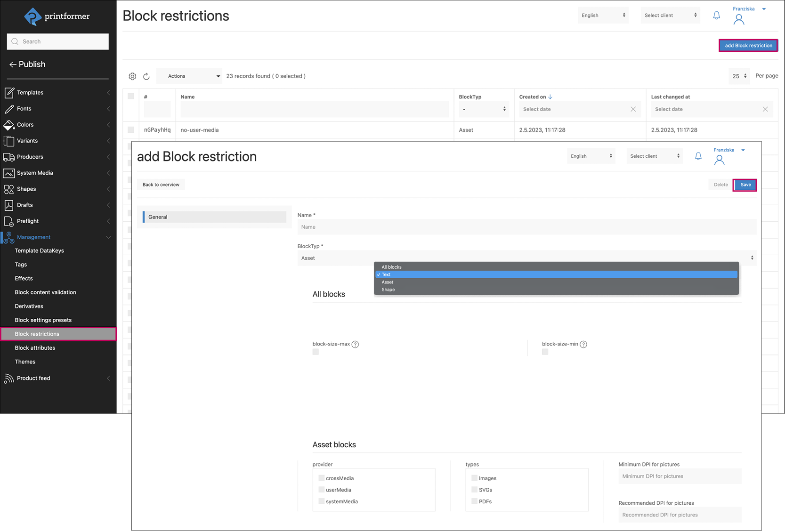
Task: Tick the SVGs type checkbox
Action: tap(474, 490)
